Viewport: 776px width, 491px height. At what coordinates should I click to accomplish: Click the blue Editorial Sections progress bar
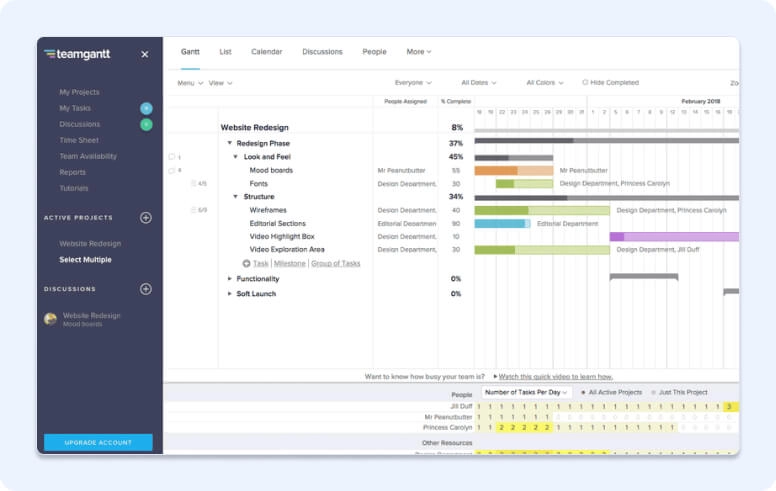[x=502, y=224]
